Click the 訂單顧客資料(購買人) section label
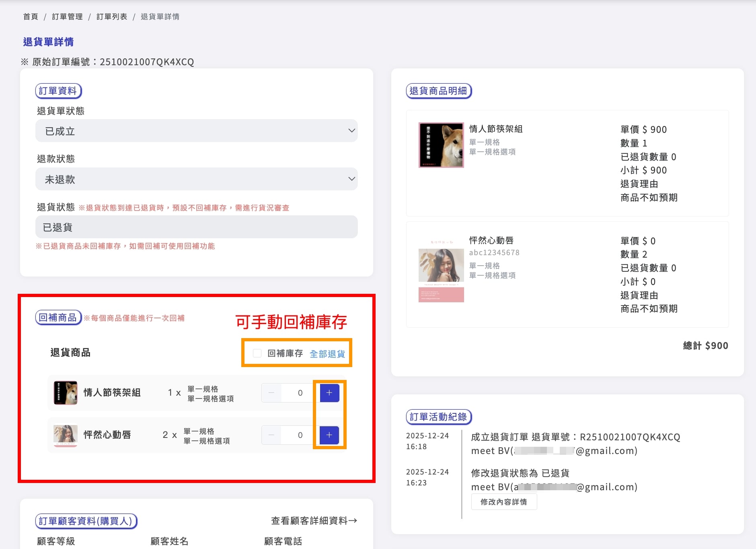 coord(86,521)
